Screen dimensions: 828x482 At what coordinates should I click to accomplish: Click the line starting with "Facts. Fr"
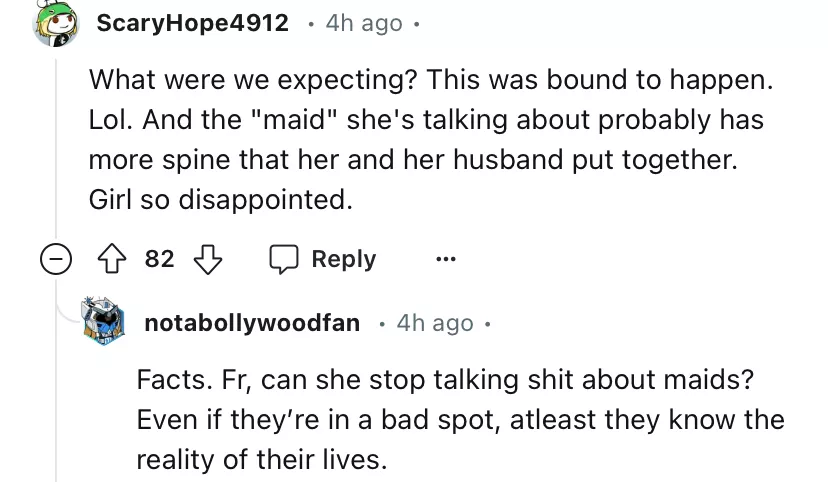pyautogui.click(x=441, y=381)
